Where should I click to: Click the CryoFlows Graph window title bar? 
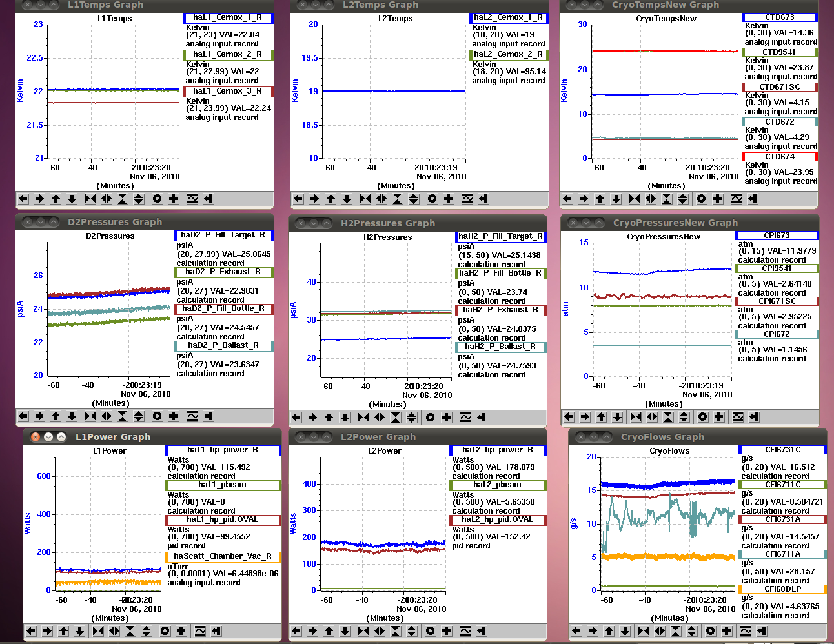pos(697,437)
